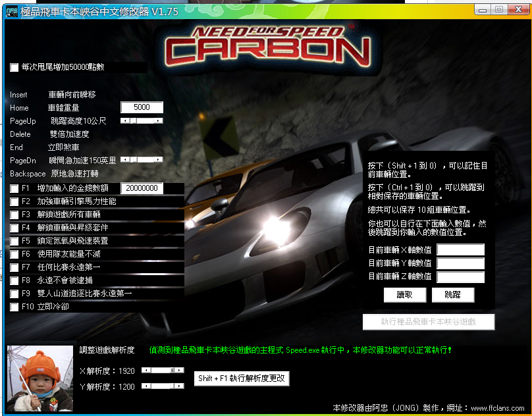The width and height of the screenshot is (532, 416).
Task: Click left arrow of X解析度 slider
Action: (146, 370)
